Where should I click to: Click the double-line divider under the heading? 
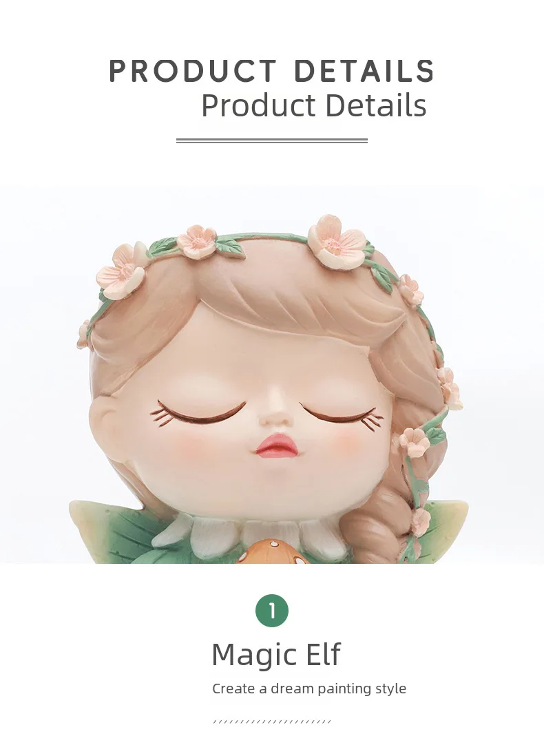[x=272, y=140]
